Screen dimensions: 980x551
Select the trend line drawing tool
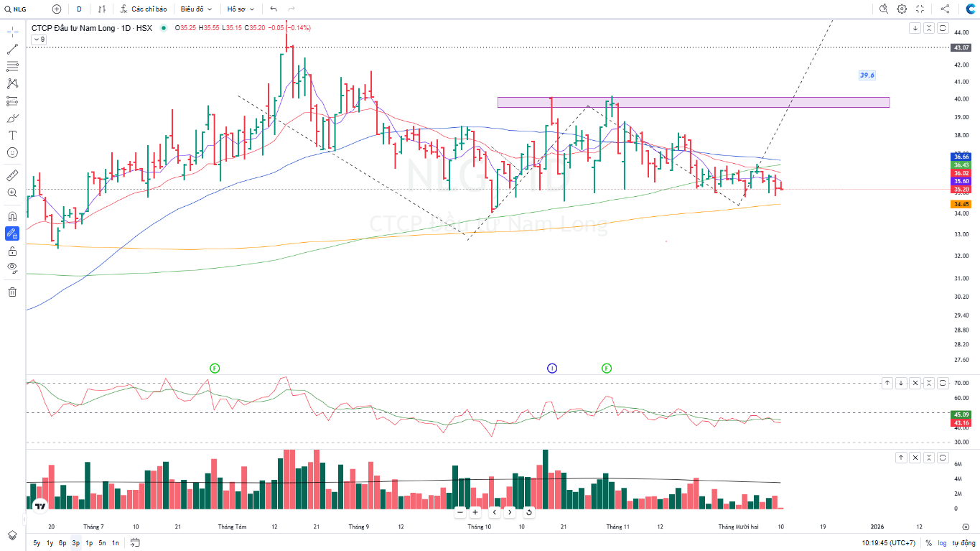tap(12, 50)
